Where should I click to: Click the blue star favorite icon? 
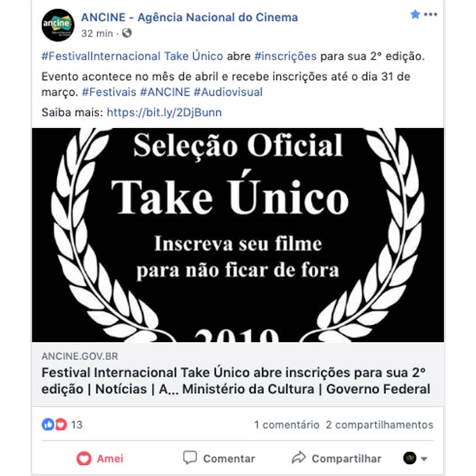[415, 15]
